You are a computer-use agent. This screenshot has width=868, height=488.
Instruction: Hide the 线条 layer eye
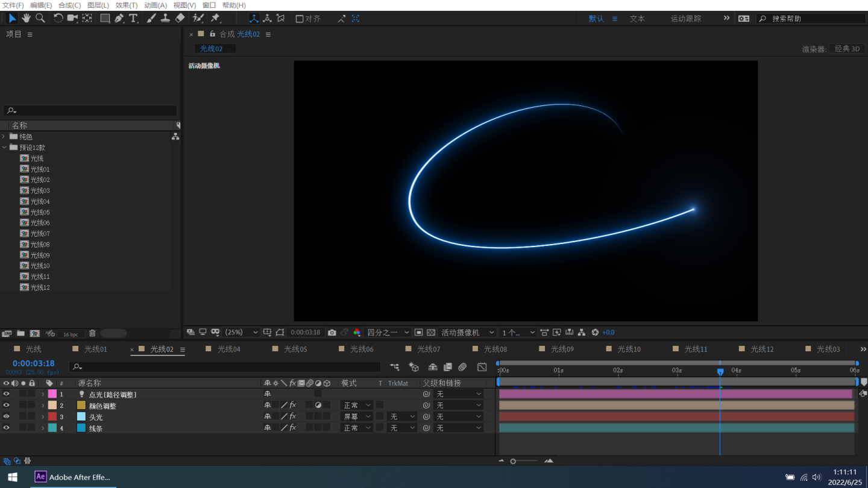click(7, 427)
